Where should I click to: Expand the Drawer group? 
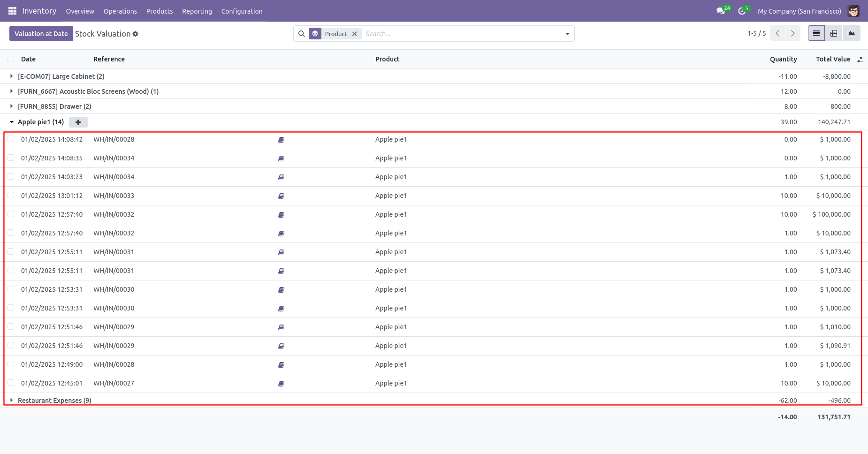(x=11, y=106)
